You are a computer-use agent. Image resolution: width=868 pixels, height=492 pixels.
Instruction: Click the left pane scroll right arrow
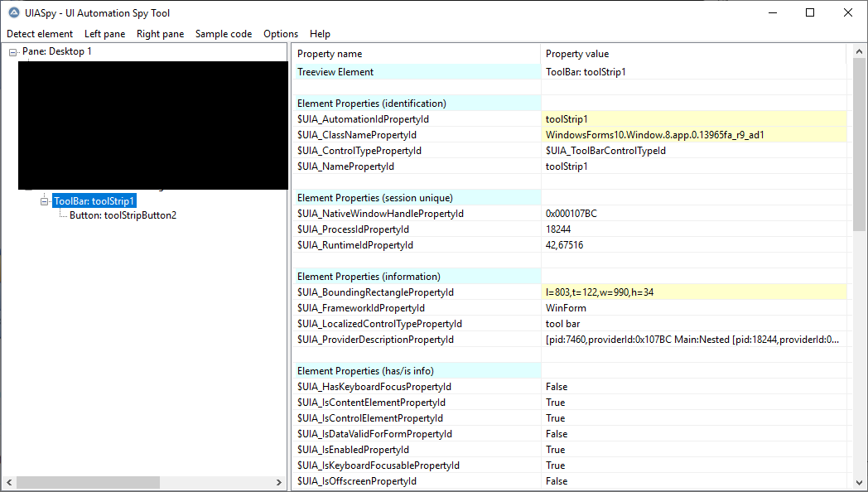coord(278,482)
